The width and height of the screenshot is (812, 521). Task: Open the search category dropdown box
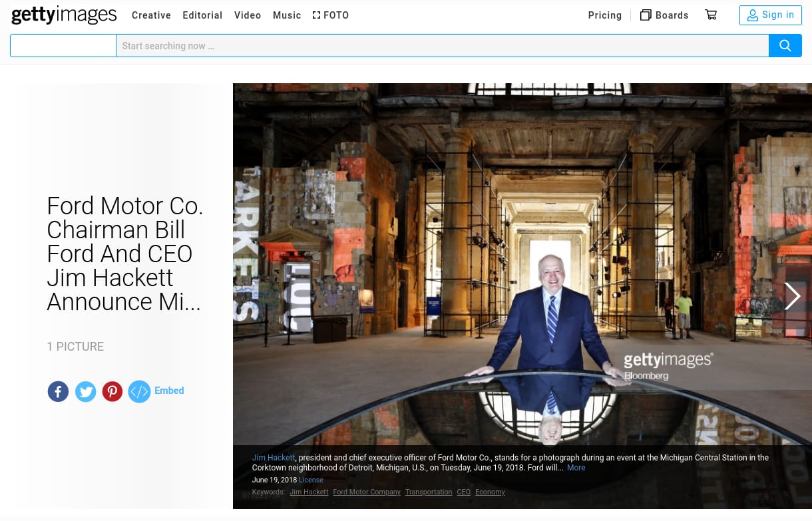click(x=63, y=46)
